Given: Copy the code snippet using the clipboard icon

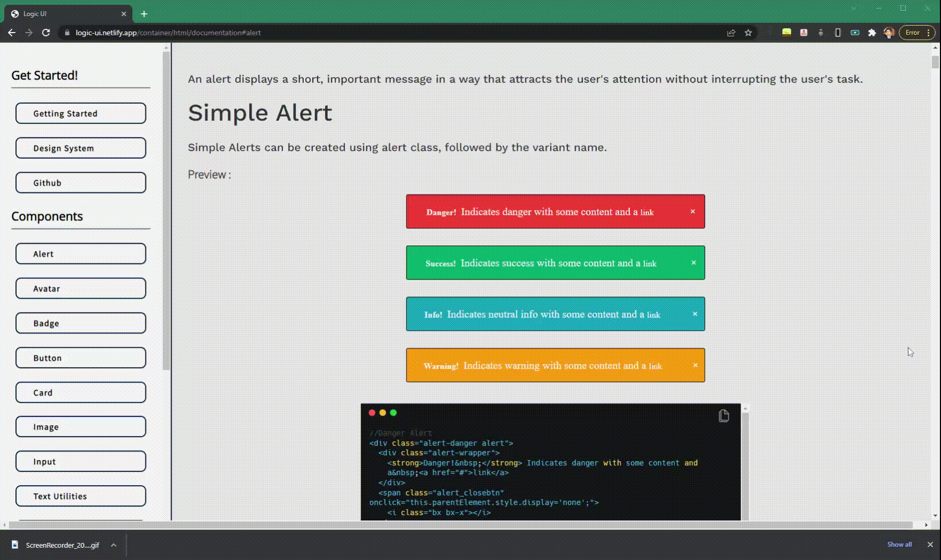Looking at the screenshot, I should click(x=724, y=416).
